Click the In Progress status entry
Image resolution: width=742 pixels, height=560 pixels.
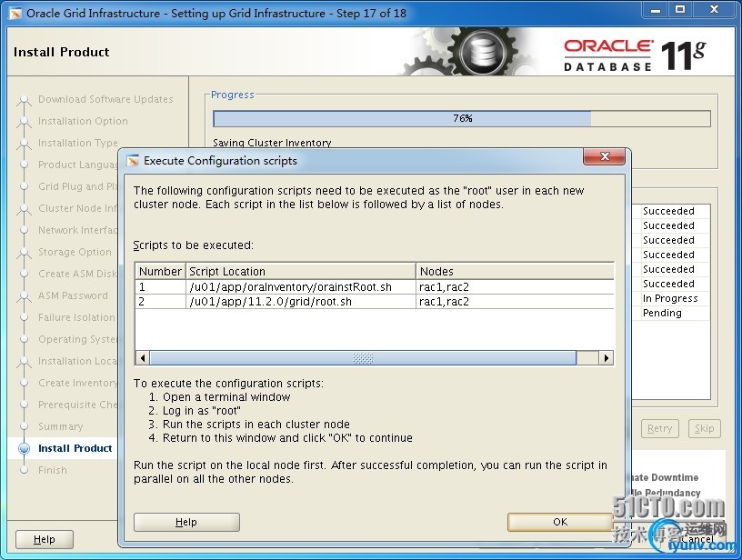(670, 298)
